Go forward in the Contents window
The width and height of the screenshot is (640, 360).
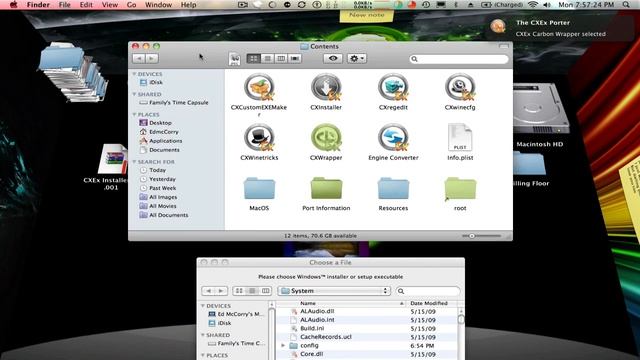click(152, 59)
